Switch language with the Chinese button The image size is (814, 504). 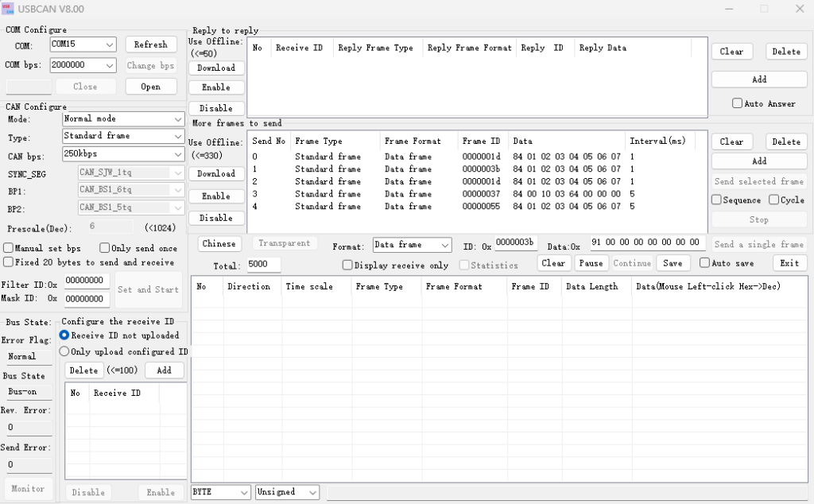(x=219, y=244)
